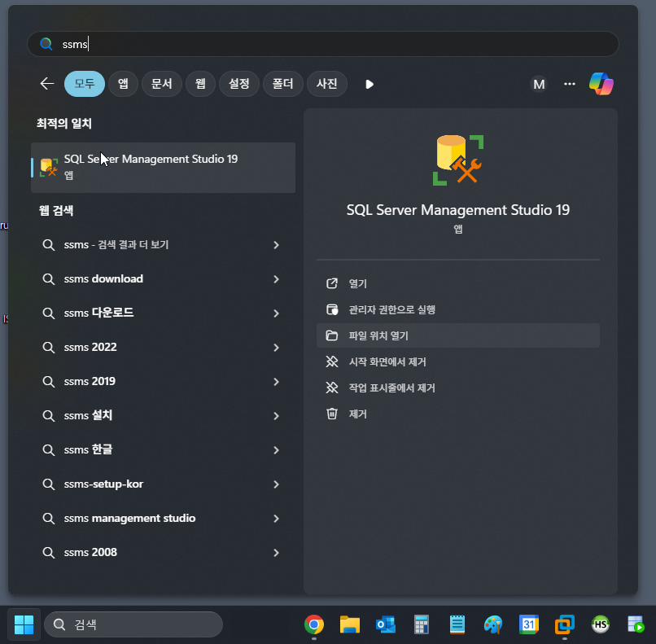
Task: Expand chevron for 'ssms - 검색 결과 더 보기'
Action: pyautogui.click(x=276, y=245)
